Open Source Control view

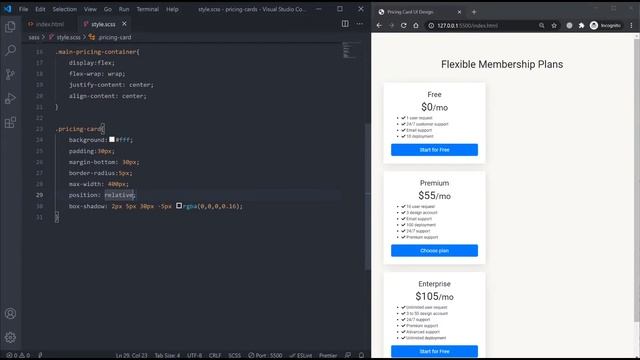click(x=10, y=74)
